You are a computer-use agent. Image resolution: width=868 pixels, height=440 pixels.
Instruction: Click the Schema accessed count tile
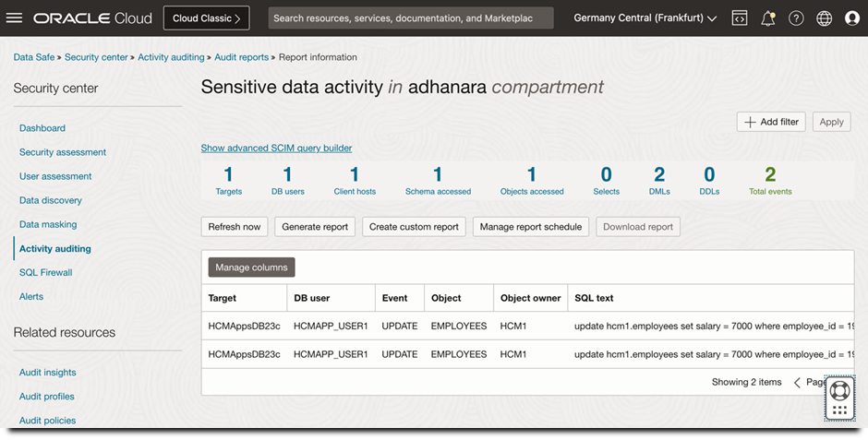coord(438,182)
